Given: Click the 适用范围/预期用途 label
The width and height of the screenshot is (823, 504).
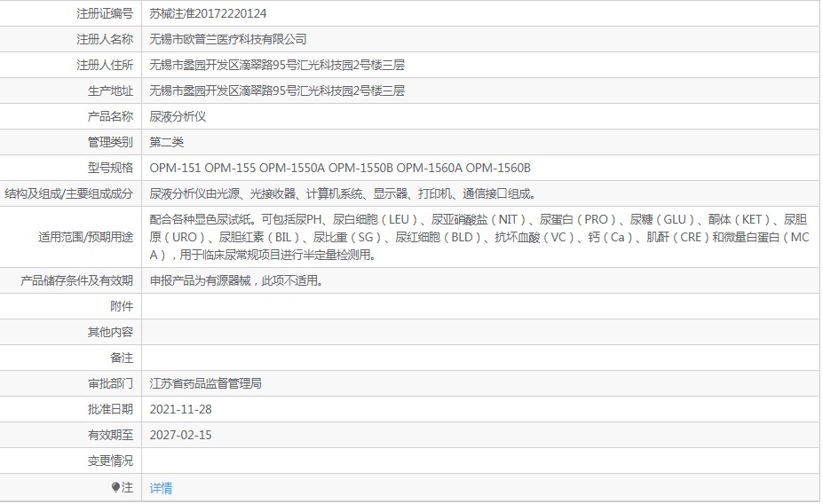Looking at the screenshot, I should 85,237.
